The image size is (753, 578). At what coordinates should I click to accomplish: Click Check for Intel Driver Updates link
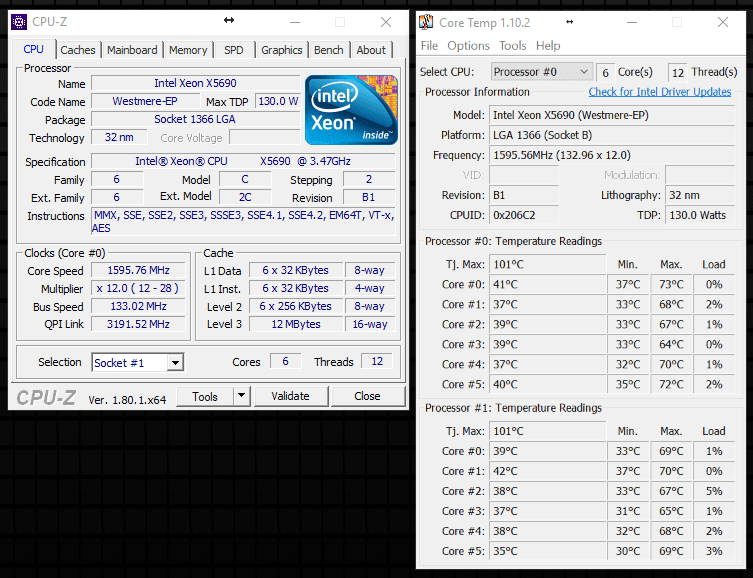click(x=660, y=92)
